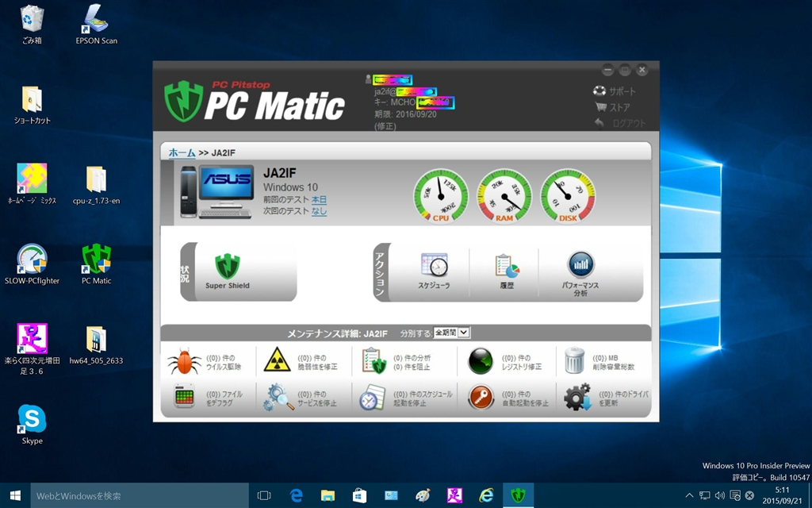
Task: Click the ドライバを更新 gear icon
Action: coord(577,397)
